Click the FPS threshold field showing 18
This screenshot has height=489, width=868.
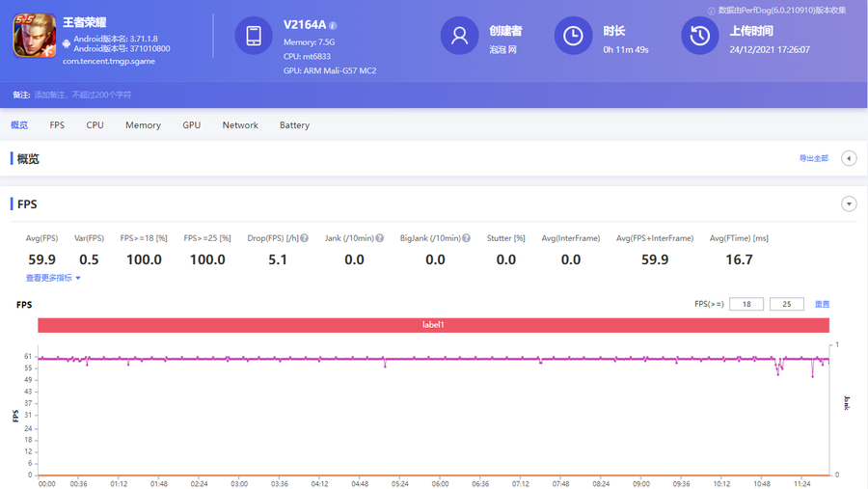[746, 304]
